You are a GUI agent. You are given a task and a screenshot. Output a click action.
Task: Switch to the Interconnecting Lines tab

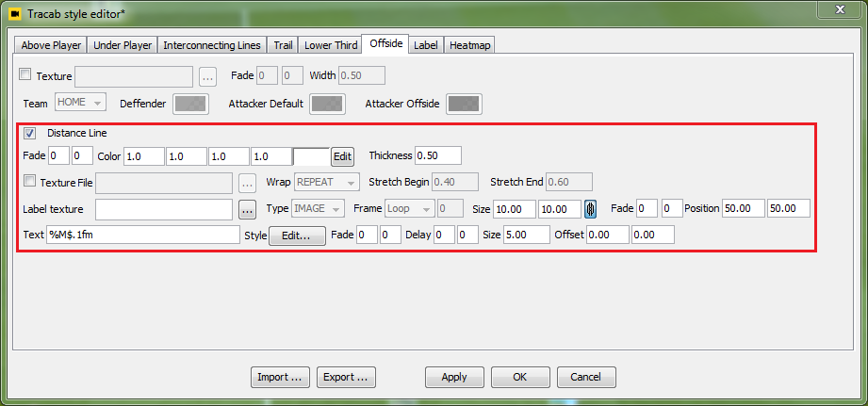point(211,44)
